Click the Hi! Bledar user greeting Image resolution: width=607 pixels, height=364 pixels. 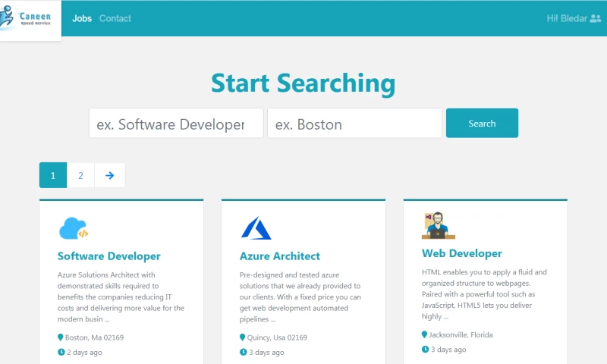pyautogui.click(x=567, y=18)
